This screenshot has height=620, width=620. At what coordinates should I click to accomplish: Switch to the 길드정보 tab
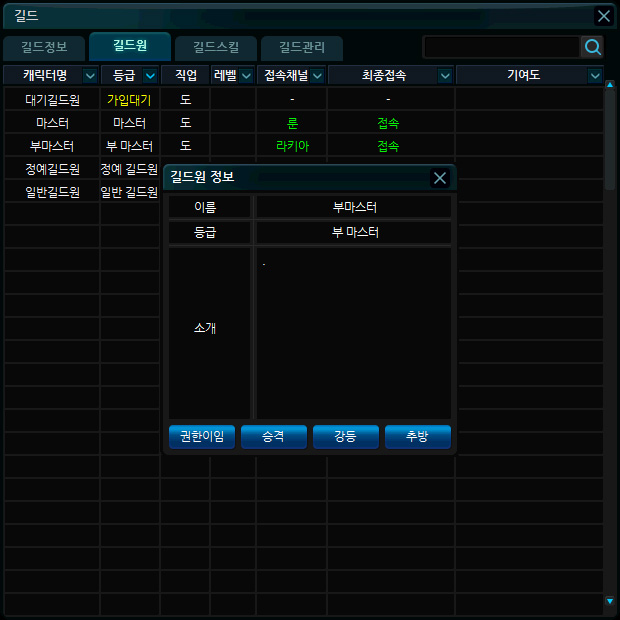(x=45, y=48)
